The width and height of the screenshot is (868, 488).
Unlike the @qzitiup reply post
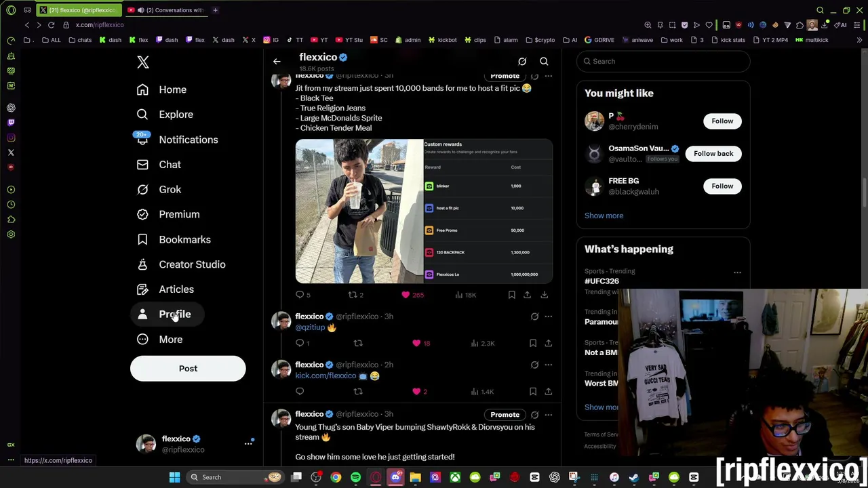tap(416, 344)
